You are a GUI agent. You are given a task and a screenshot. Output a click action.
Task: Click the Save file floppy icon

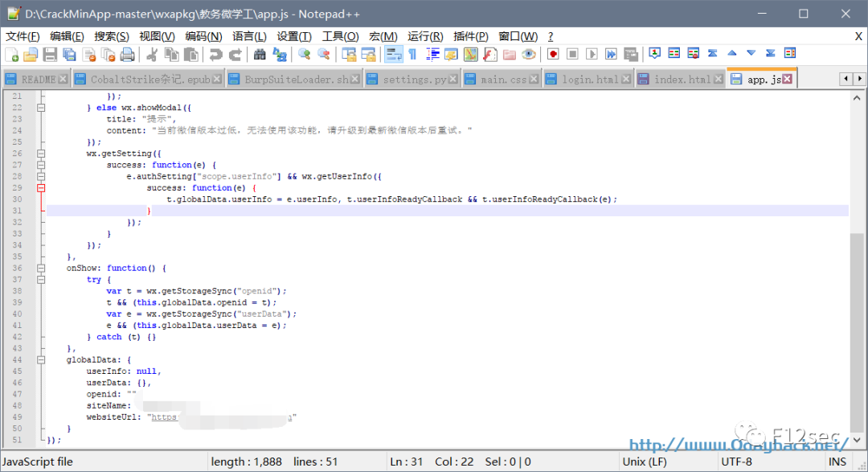pos(50,55)
